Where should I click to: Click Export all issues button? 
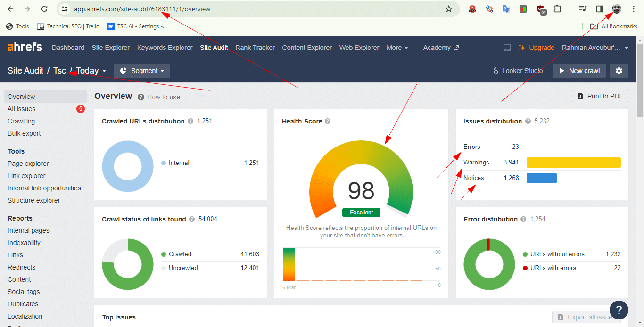[x=586, y=317]
